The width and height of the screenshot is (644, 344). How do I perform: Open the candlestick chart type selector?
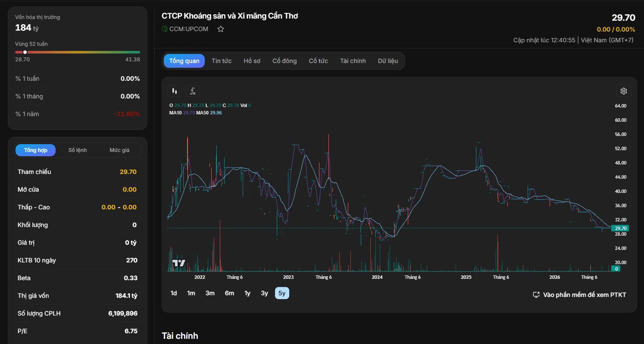[x=175, y=91]
